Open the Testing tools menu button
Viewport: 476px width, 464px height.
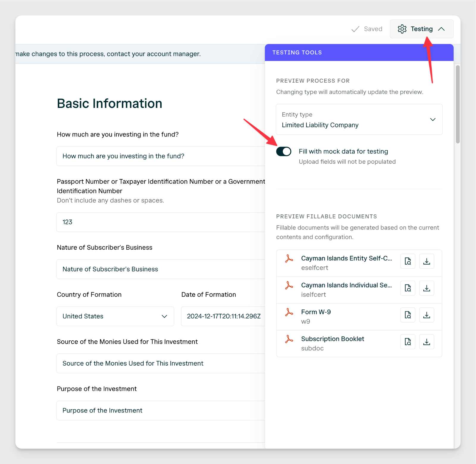tap(422, 29)
